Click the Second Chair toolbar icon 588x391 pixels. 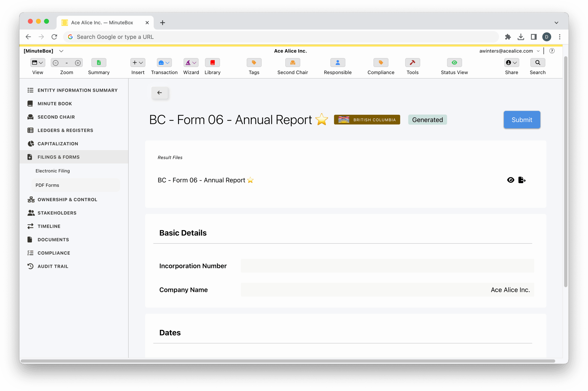coord(292,63)
